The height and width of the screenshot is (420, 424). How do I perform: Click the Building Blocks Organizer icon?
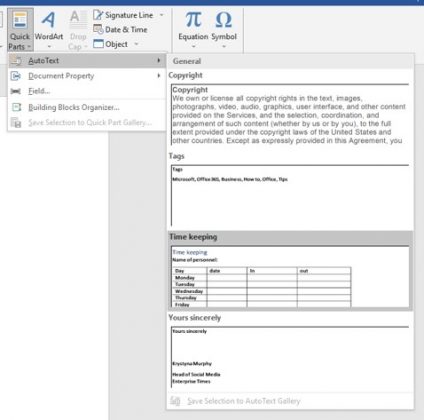16,107
